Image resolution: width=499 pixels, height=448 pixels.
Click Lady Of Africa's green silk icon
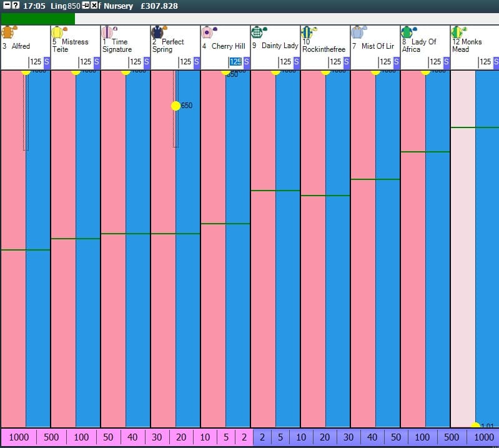(408, 32)
